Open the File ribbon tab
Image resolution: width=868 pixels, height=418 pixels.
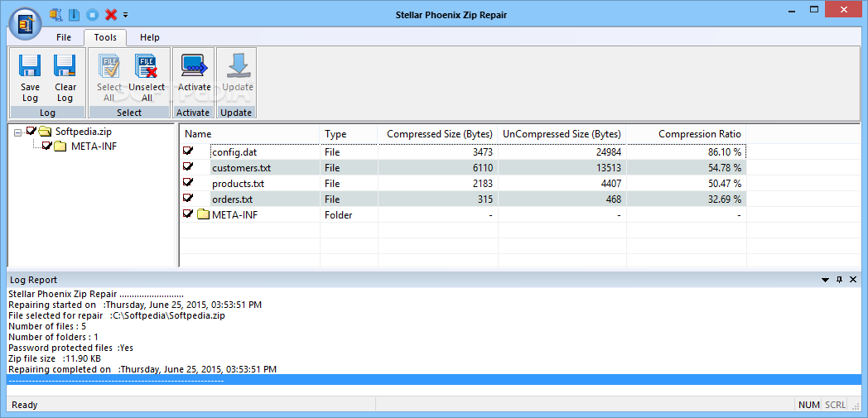coord(64,37)
